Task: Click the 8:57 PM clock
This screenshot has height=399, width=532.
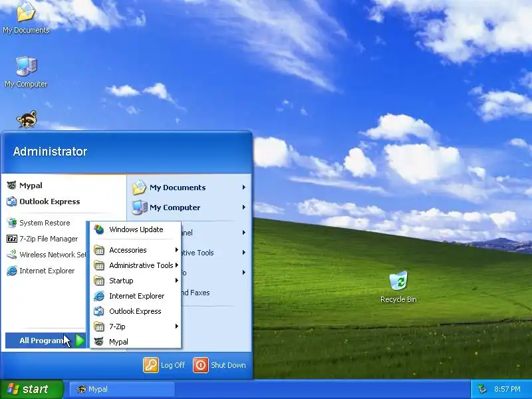Action: [507, 389]
